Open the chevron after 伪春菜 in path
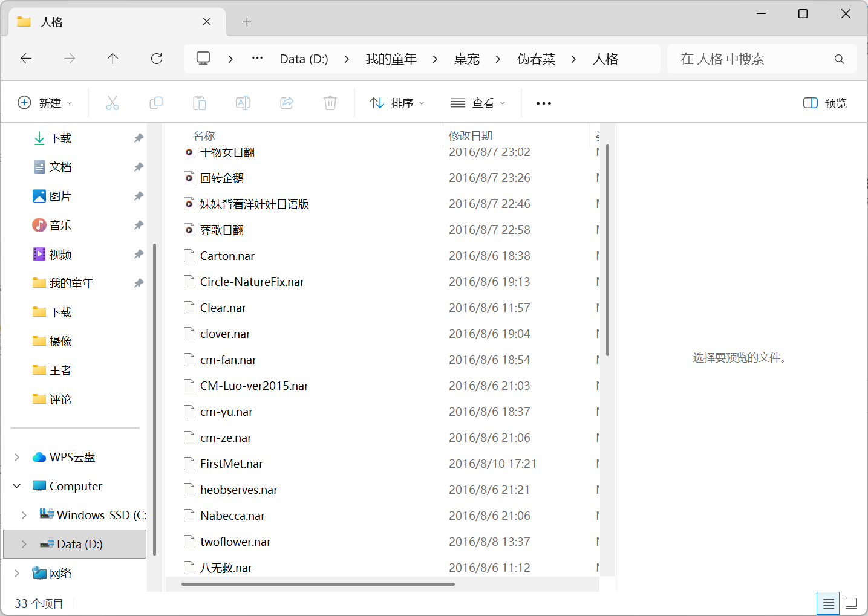Image resolution: width=868 pixels, height=616 pixels. click(573, 59)
